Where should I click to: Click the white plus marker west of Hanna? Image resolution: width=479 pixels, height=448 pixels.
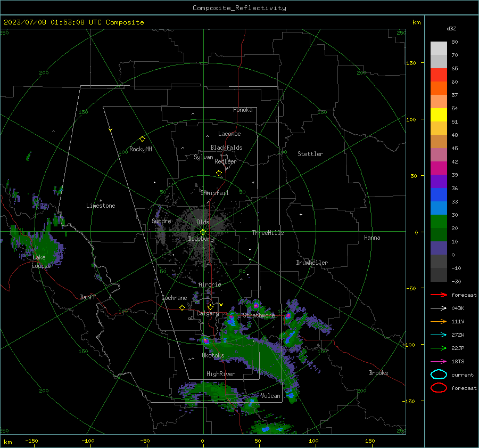pos(301,214)
